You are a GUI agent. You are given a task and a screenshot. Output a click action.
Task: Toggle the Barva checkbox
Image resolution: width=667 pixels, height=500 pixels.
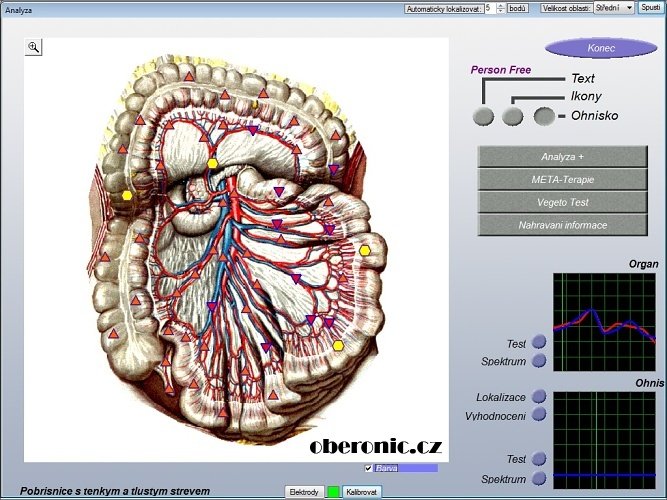369,468
